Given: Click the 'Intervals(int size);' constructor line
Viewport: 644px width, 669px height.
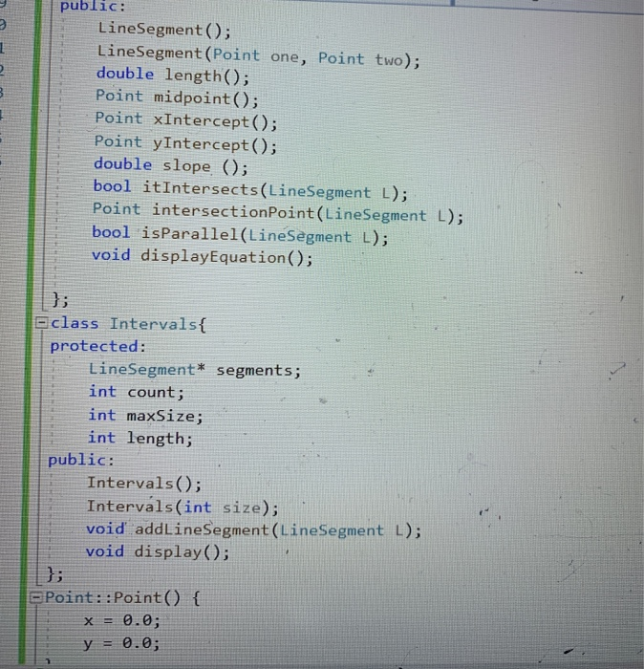Looking at the screenshot, I should (182, 507).
